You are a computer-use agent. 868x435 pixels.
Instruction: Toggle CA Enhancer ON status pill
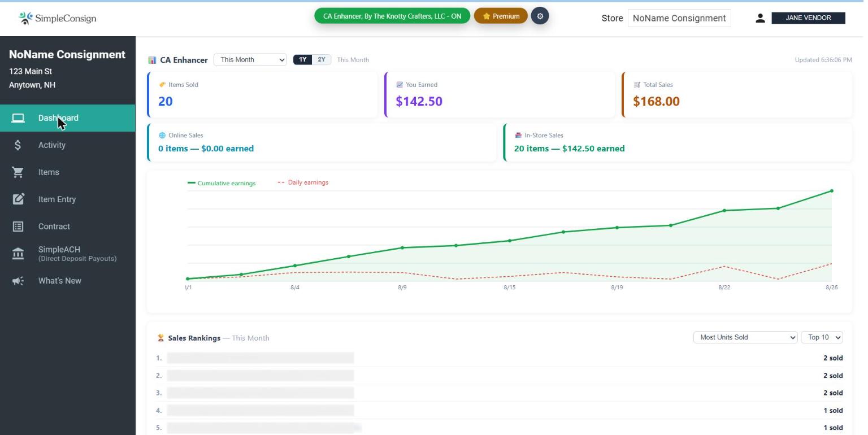(392, 16)
